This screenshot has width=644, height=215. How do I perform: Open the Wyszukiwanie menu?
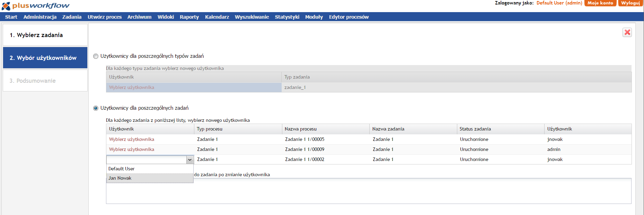(x=252, y=17)
